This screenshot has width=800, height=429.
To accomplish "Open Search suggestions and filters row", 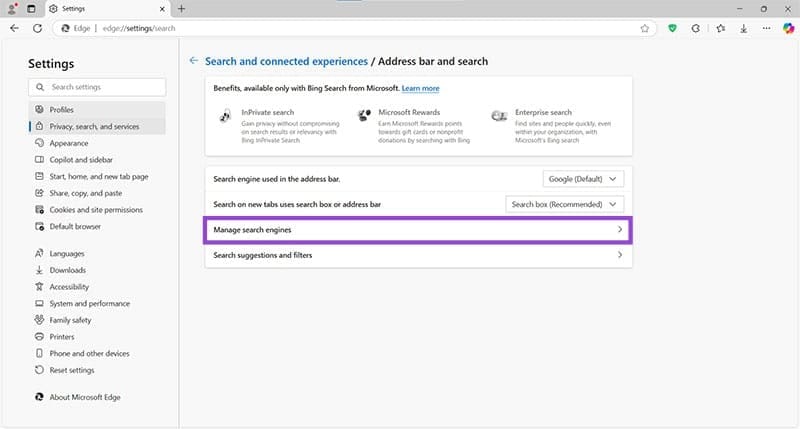I will point(418,255).
